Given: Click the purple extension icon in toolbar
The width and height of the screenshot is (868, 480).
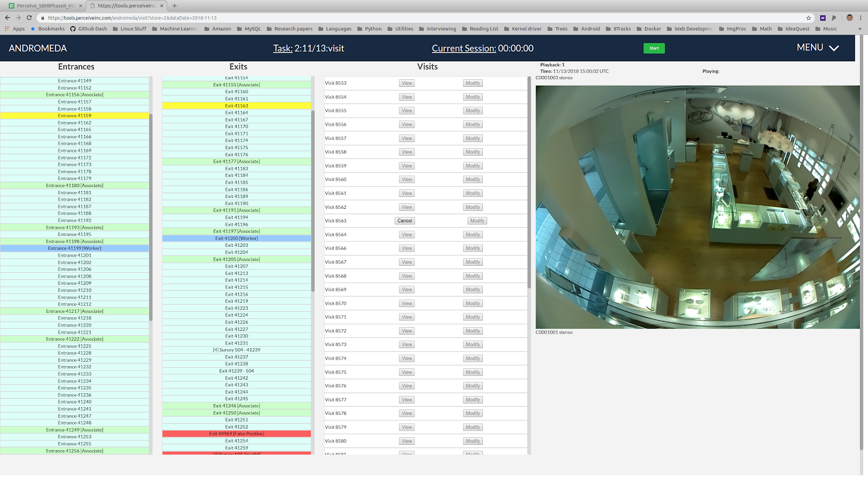Looking at the screenshot, I should [x=822, y=18].
